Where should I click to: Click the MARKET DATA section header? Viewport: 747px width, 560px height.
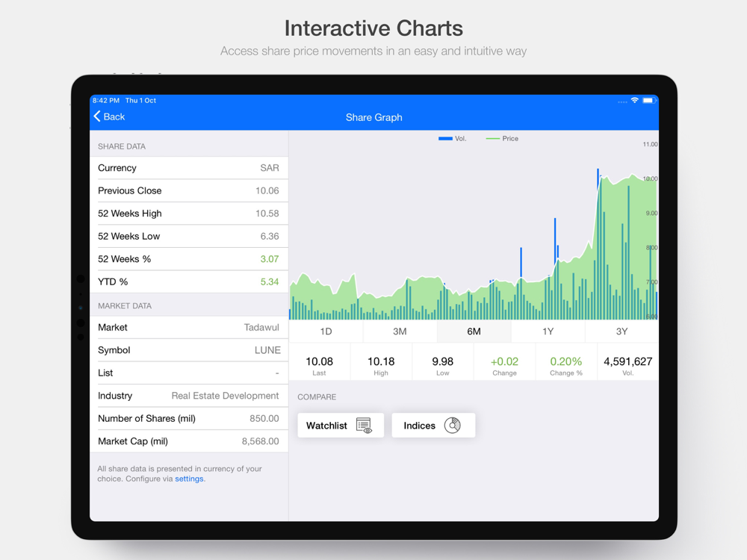[x=124, y=306]
